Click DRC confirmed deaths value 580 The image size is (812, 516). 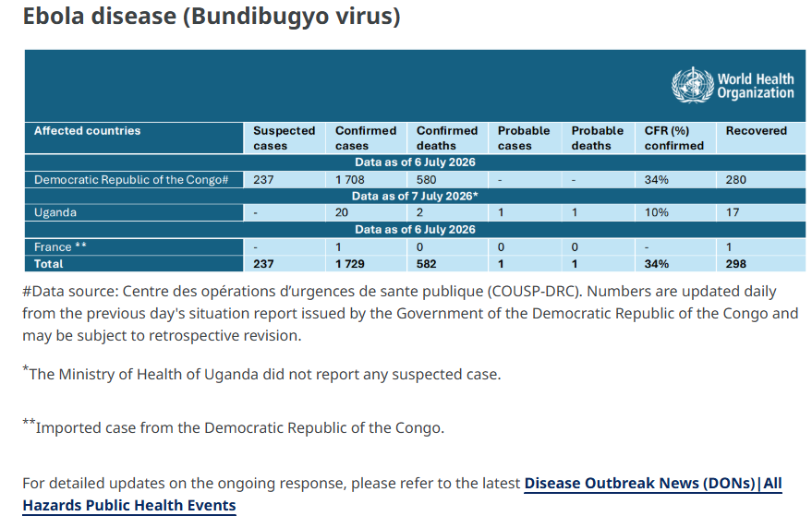[426, 180]
